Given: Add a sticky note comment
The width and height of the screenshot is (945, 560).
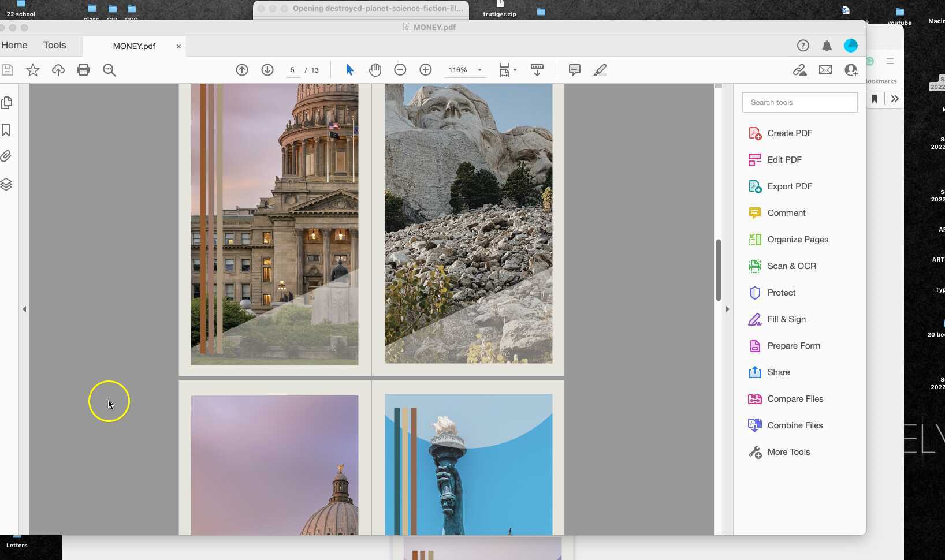Looking at the screenshot, I should (x=574, y=70).
